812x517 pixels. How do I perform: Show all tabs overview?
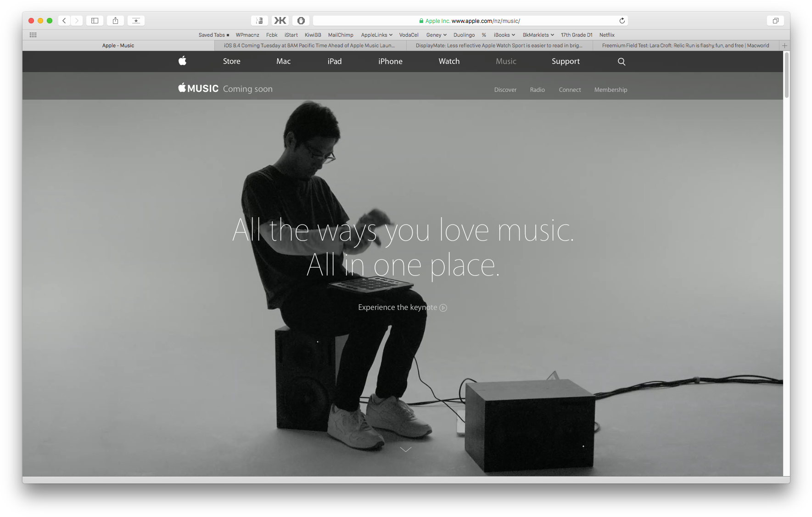click(775, 21)
